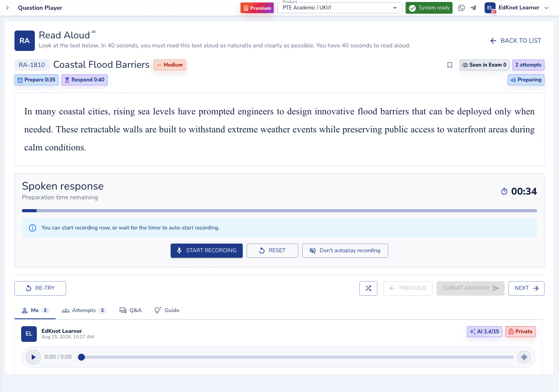Screen dimensions: 559x392
Task: Click the Preparing status badge
Action: 526,80
